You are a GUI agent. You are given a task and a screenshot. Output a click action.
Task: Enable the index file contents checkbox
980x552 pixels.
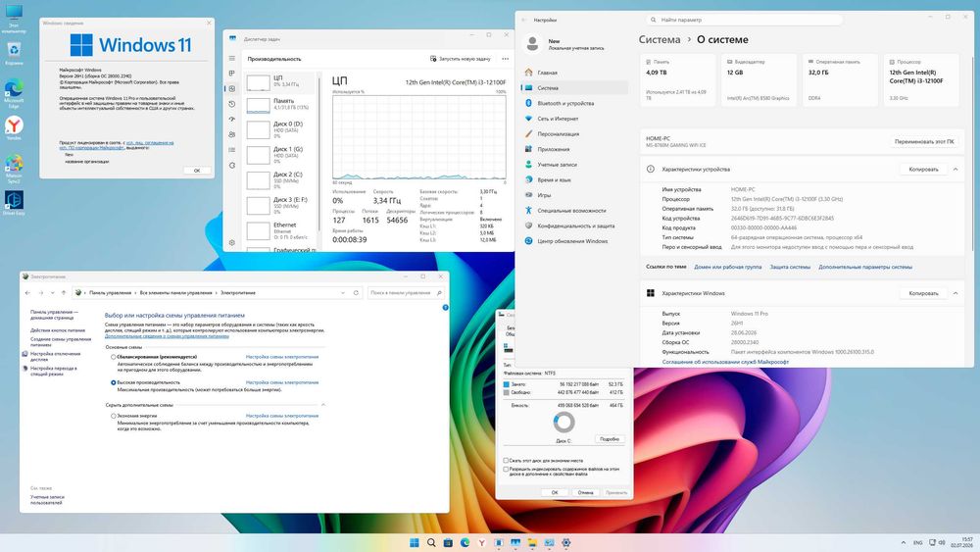[x=507, y=469]
